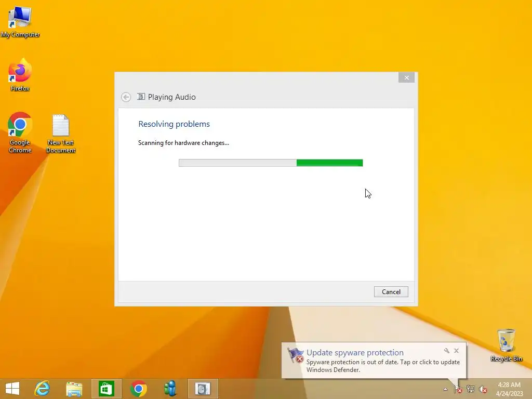Cancel the audio troubleshooter
This screenshot has height=399, width=532.
(x=391, y=292)
